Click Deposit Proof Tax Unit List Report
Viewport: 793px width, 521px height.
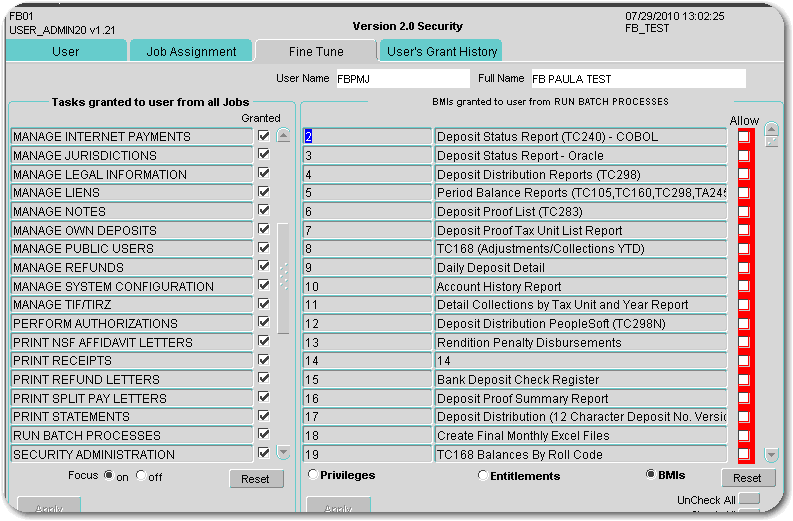(581, 230)
